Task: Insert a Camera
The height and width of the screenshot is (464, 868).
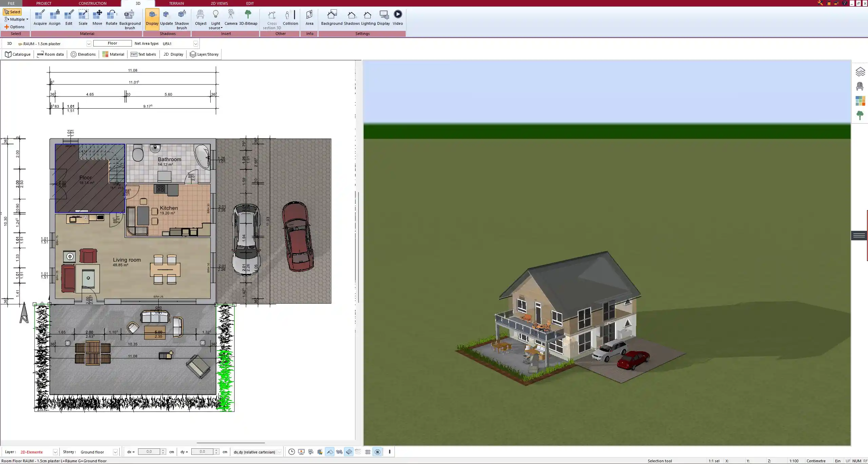Action: pyautogui.click(x=231, y=18)
